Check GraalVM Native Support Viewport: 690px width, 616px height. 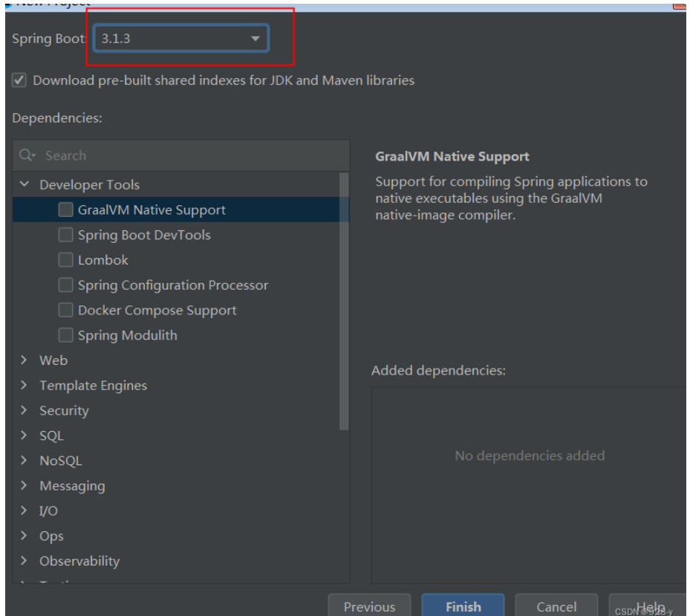pyautogui.click(x=65, y=210)
